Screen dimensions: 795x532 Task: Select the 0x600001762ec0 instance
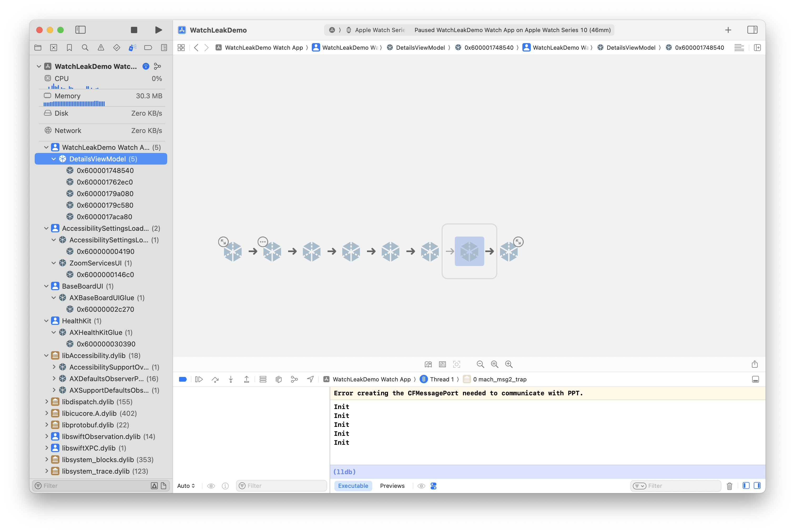click(x=105, y=182)
